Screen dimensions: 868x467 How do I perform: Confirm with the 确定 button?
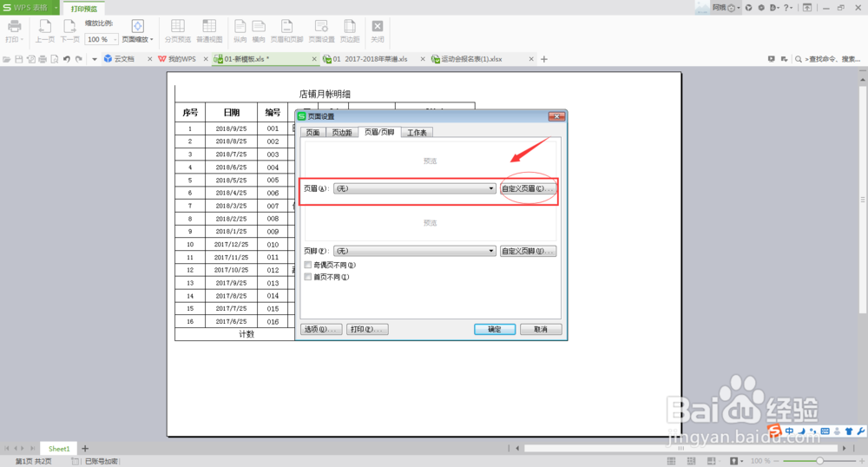point(495,329)
